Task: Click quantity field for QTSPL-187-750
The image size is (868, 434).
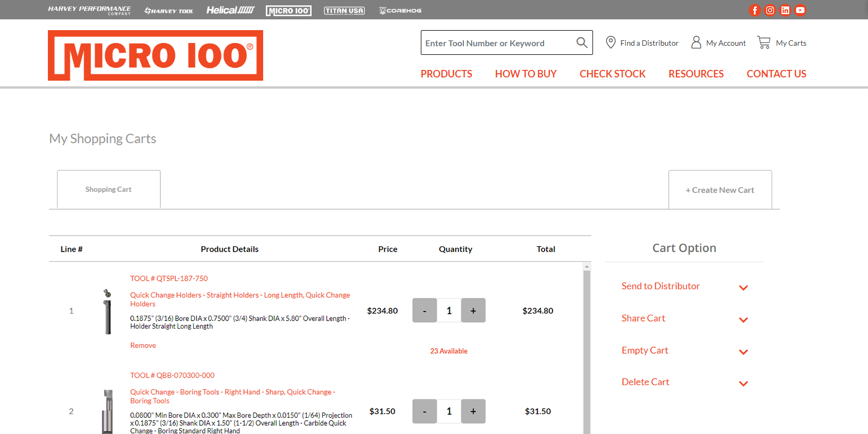Action: click(449, 310)
